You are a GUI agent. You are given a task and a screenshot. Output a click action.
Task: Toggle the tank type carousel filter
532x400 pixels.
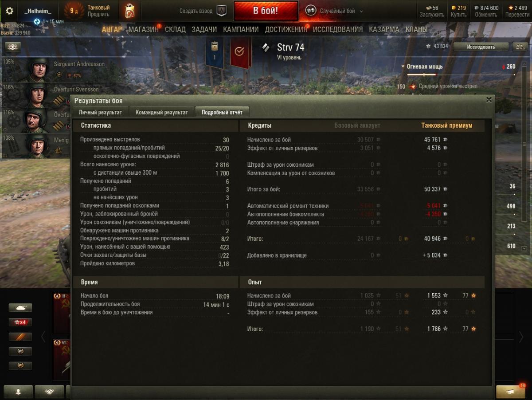click(20, 308)
